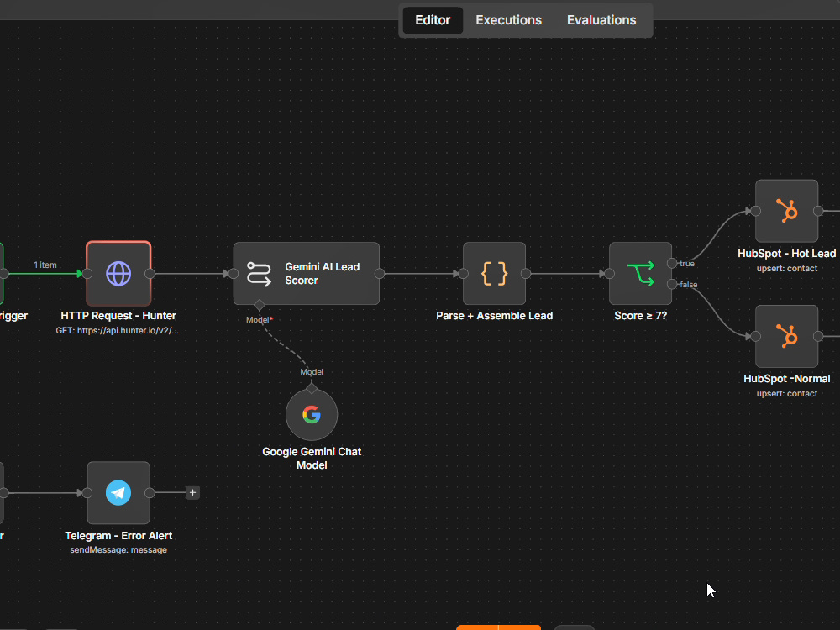Click the output port of HubSpot -Normal
The width and height of the screenshot is (840, 630).
[x=818, y=337]
